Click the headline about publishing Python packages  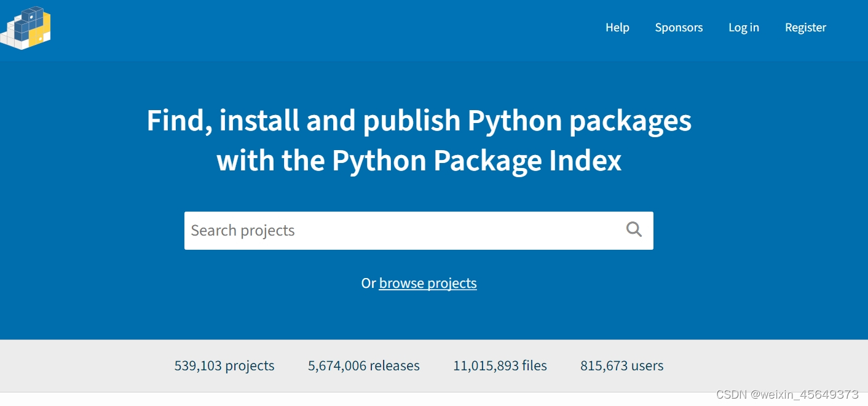pyautogui.click(x=419, y=140)
